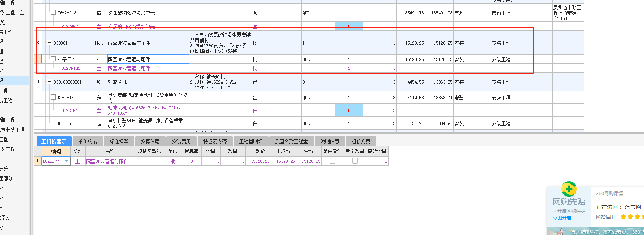644x235 pixels.
Task: Collapse the C6-2-218 row
Action: coord(54,12)
